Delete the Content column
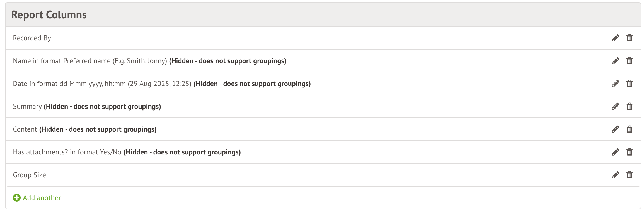Screen dimensions: 644x211 click(630, 129)
